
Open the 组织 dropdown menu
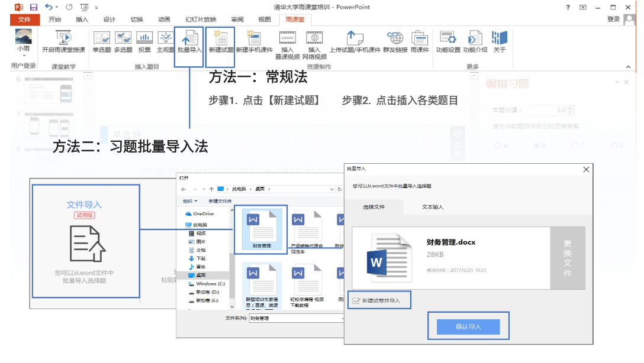point(190,201)
